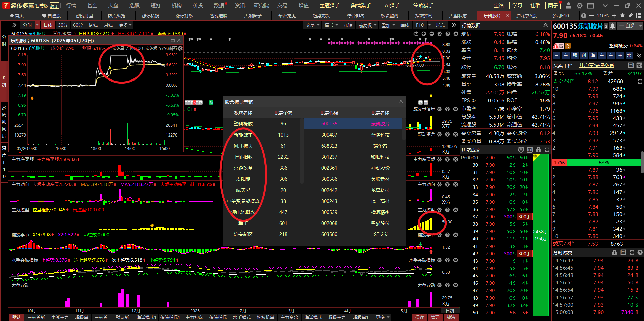Viewport: 644px width, 321px height.
Task: Toggle 形态 pattern button in chart toolbar
Action: coord(440,25)
